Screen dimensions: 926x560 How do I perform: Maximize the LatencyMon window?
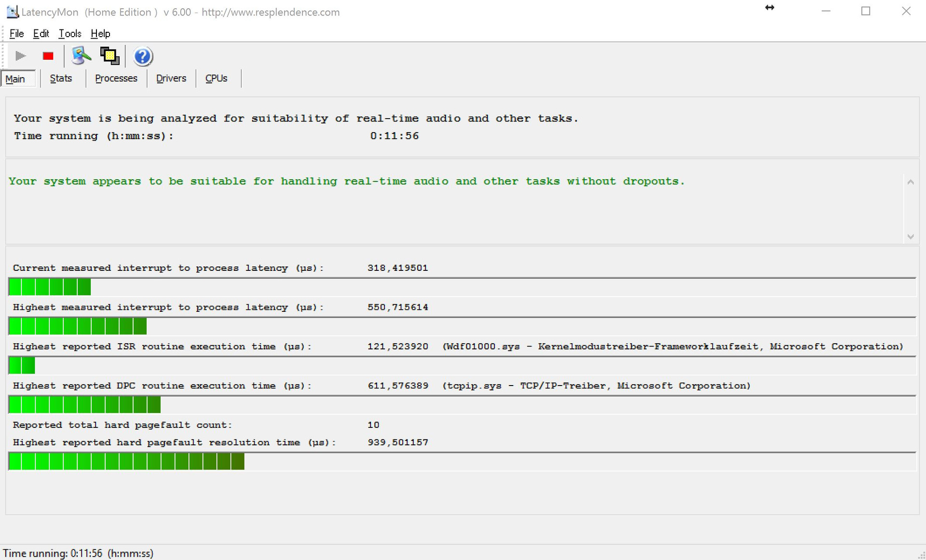[x=866, y=11]
